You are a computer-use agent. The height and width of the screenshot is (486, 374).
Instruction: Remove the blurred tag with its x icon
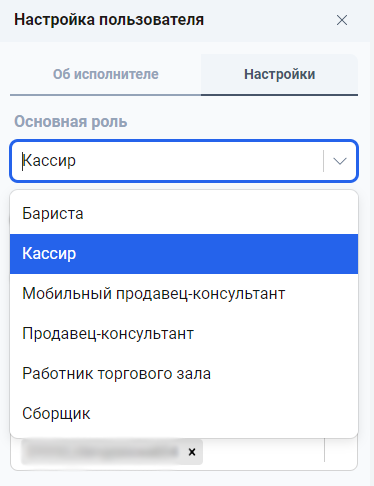pos(192,452)
